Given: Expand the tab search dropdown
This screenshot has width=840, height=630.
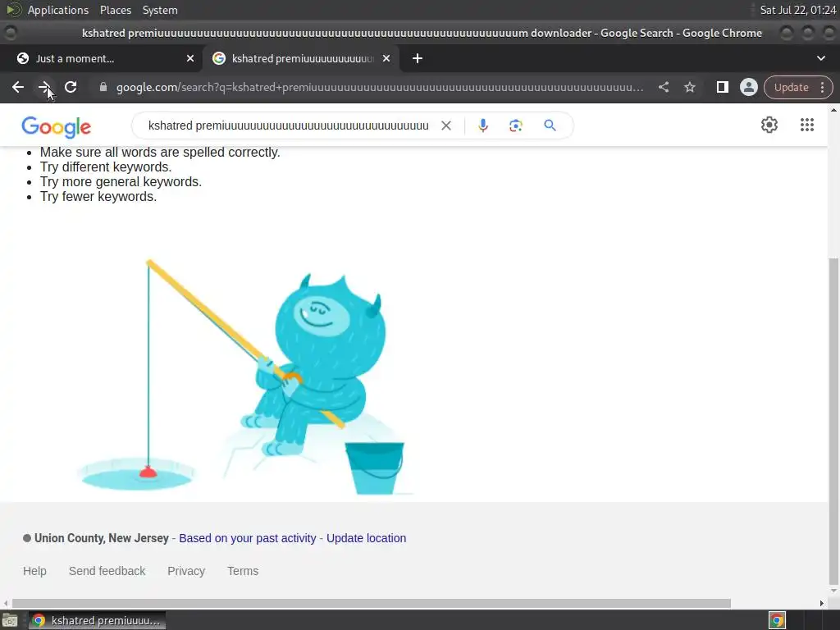Looking at the screenshot, I should pyautogui.click(x=820, y=58).
